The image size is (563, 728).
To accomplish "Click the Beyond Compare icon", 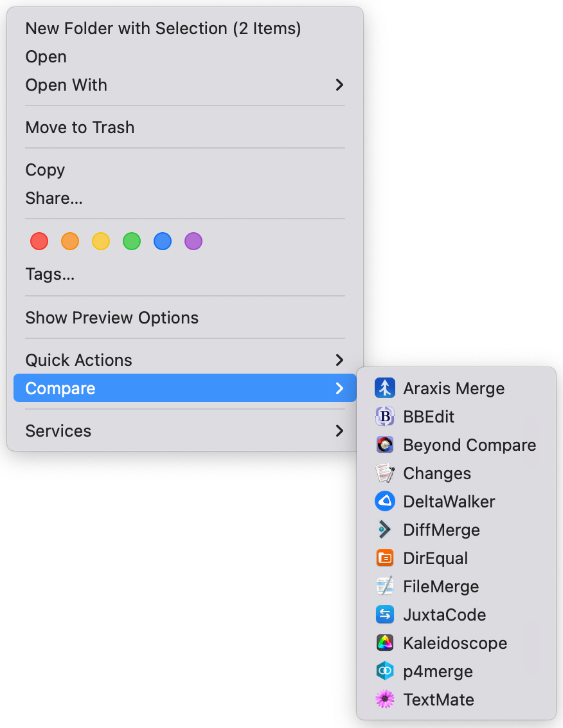I will click(385, 445).
